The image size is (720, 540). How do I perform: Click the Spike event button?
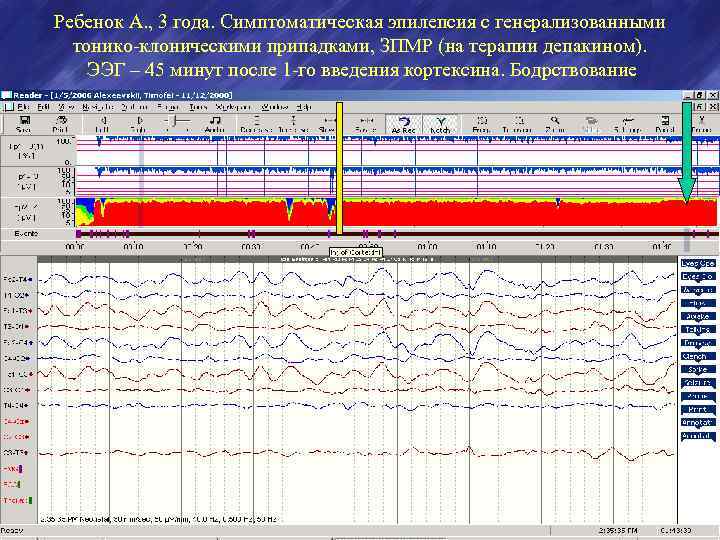698,370
